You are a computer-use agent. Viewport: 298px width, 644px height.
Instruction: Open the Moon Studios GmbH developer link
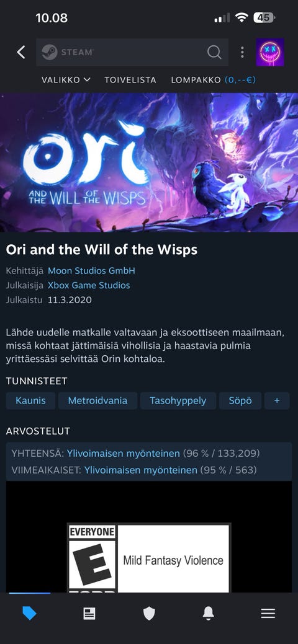(x=91, y=271)
